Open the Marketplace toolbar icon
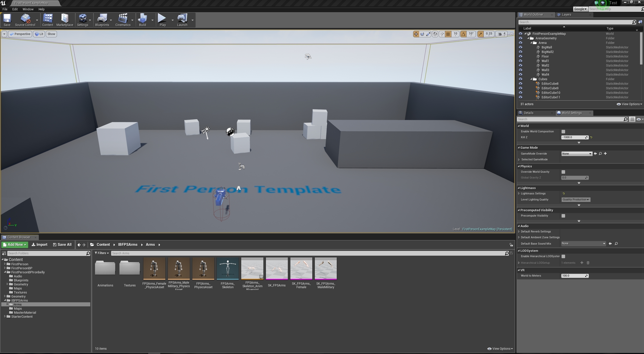The height and width of the screenshot is (354, 644). [65, 20]
